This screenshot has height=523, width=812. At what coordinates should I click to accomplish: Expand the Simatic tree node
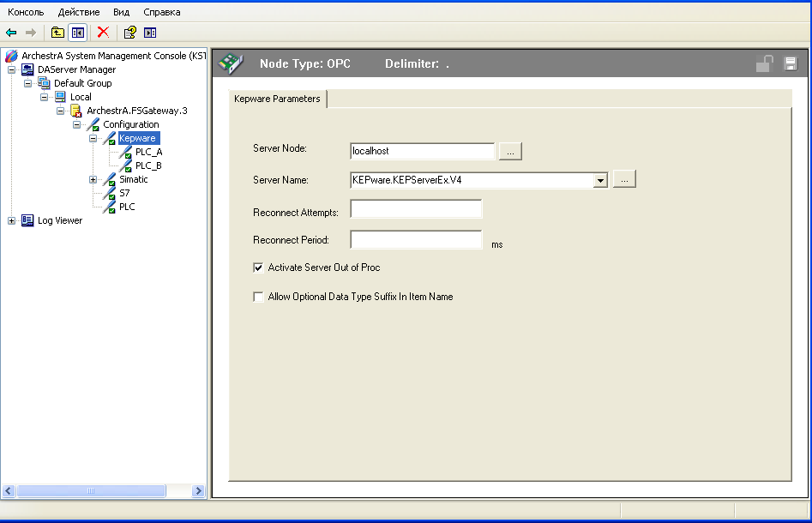click(93, 179)
